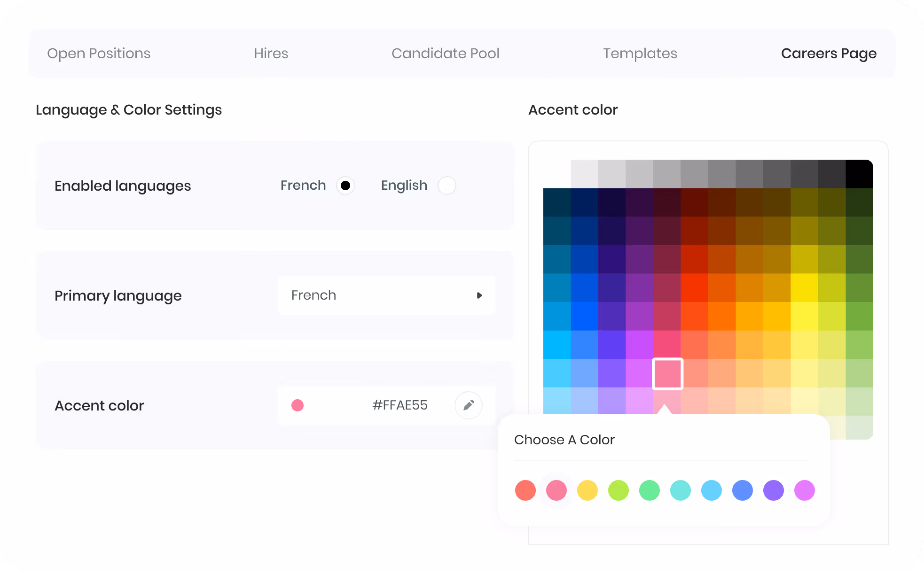This screenshot has width=924, height=573.
Task: Pick the yellow preset color circle
Action: tap(587, 490)
